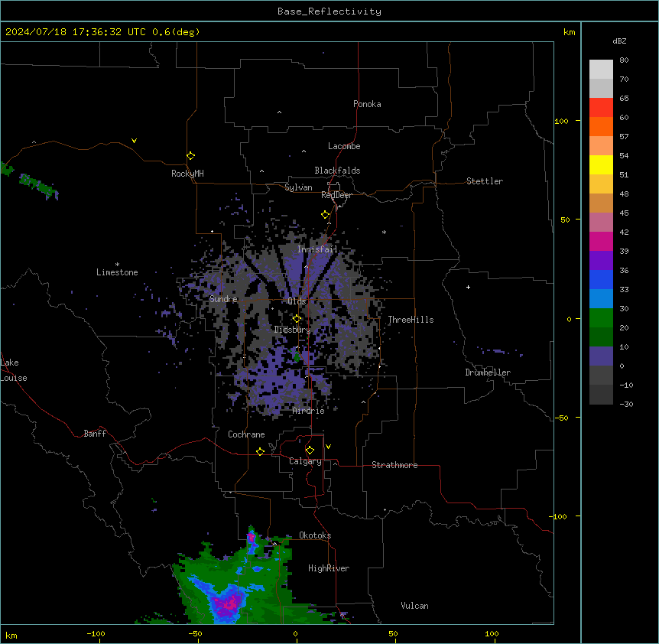659x644 pixels.
Task: Pick the light grey 70-80 dBZ swatch
Action: (601, 70)
